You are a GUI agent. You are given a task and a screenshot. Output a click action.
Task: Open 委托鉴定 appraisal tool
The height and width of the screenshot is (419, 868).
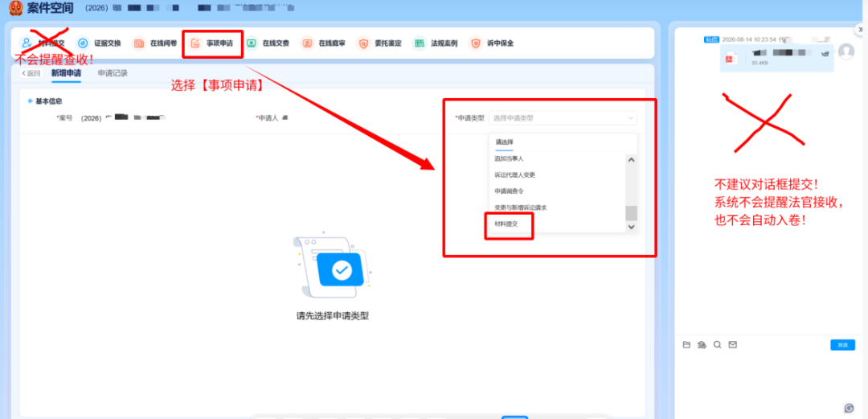click(x=379, y=43)
